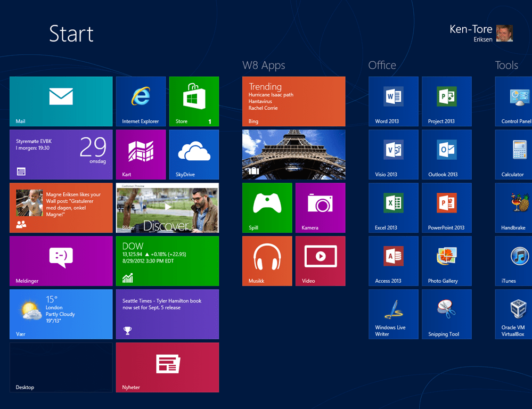
Task: Launch Visio 2013
Action: point(394,154)
